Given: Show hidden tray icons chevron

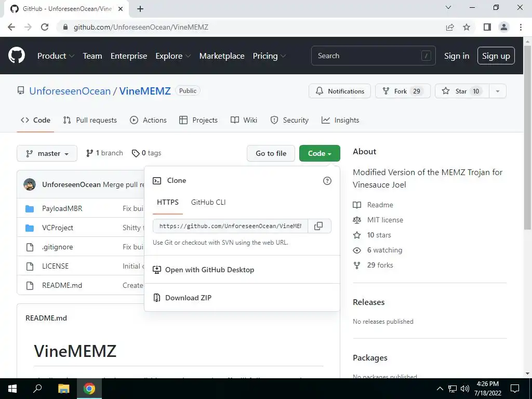Looking at the screenshot, I should coord(440,389).
